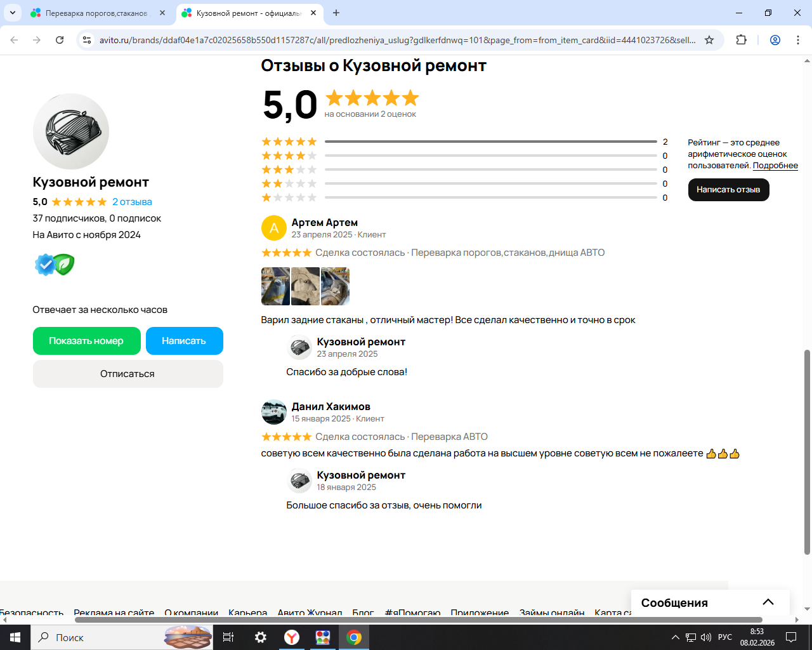Open Yandex Browser from the taskbar

(292, 637)
